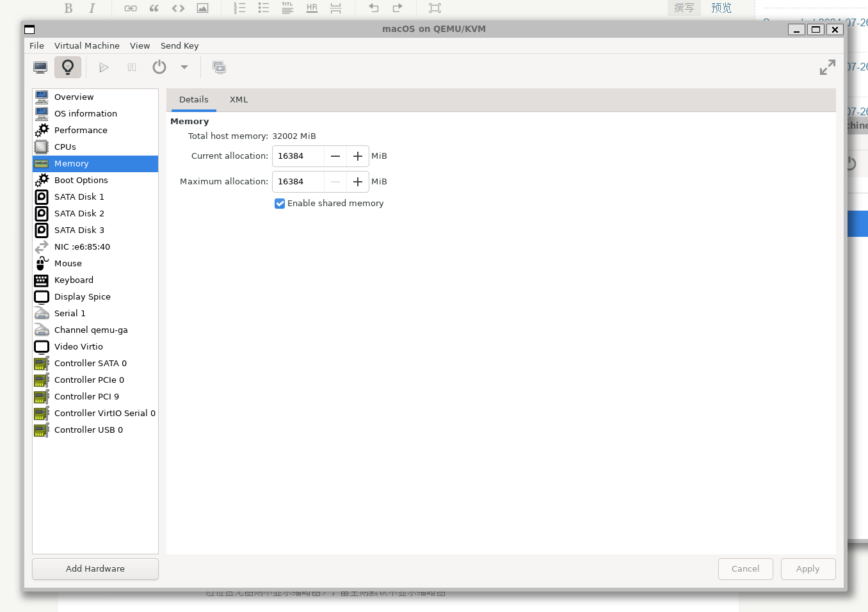Viewport: 868px width, 612px height.
Task: Switch to the XML tab
Action: point(239,99)
